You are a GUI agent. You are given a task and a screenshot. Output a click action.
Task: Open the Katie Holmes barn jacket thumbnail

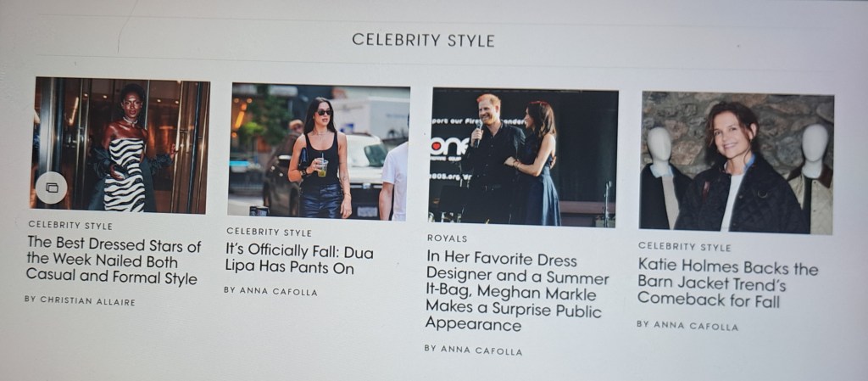click(737, 163)
